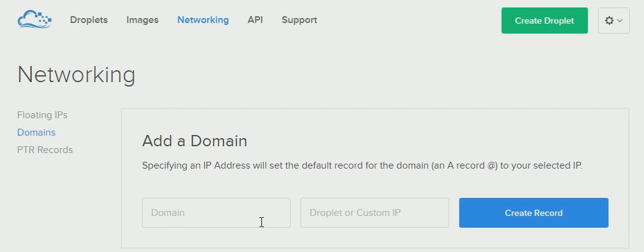This screenshot has height=252, width=644.
Task: Open the Images nav item
Action: point(142,20)
